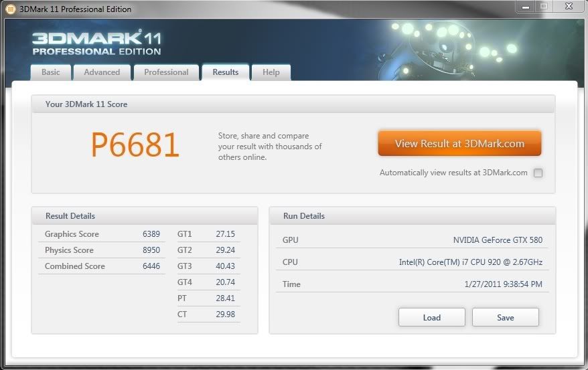Select the Graphics Score value 6389

click(x=151, y=234)
